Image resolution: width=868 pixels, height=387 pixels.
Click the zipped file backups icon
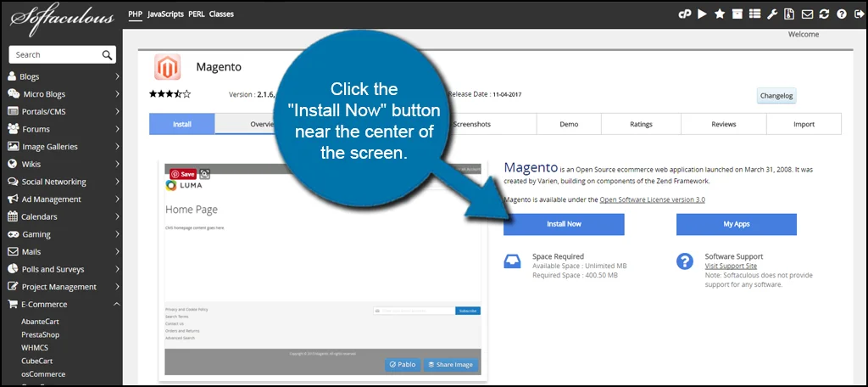[x=789, y=14]
